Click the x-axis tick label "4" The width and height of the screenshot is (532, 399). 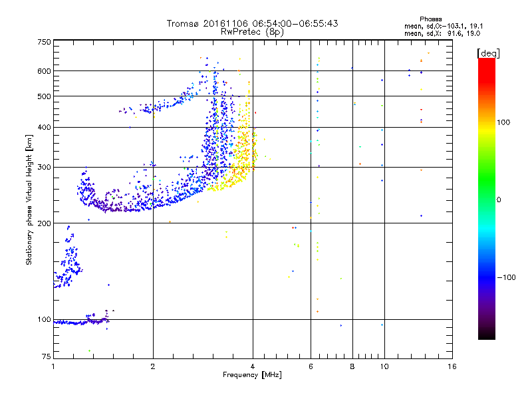coord(253,366)
